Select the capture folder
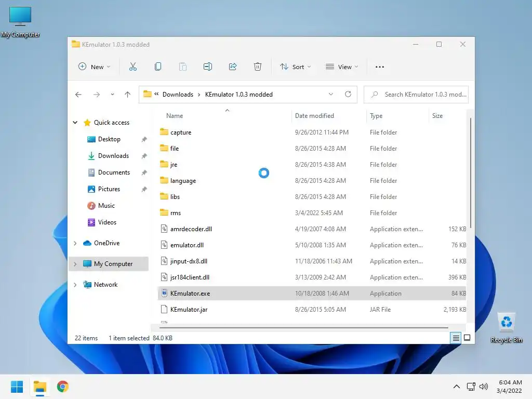The width and height of the screenshot is (532, 399). (x=312, y=132)
